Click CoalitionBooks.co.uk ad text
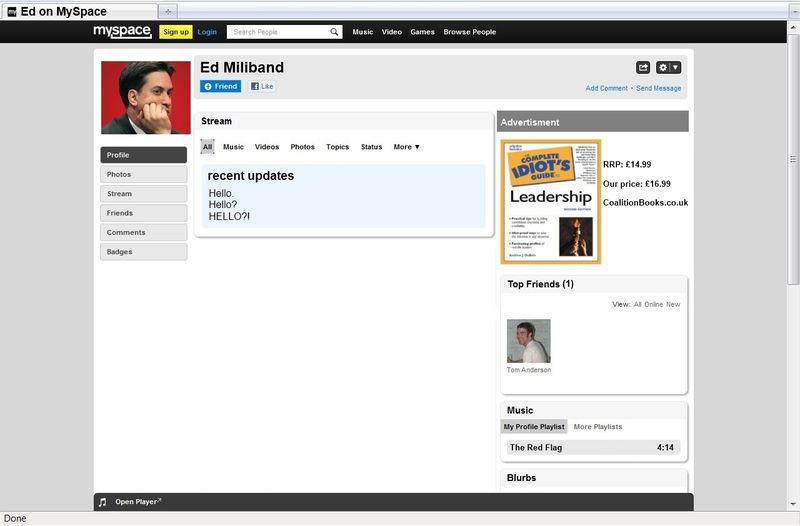Image resolution: width=800 pixels, height=526 pixels. (x=645, y=203)
